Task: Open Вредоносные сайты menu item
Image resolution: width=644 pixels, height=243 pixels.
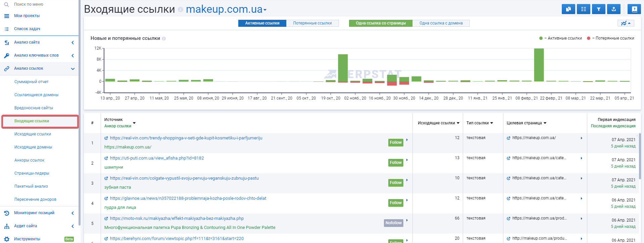Action: tap(34, 108)
